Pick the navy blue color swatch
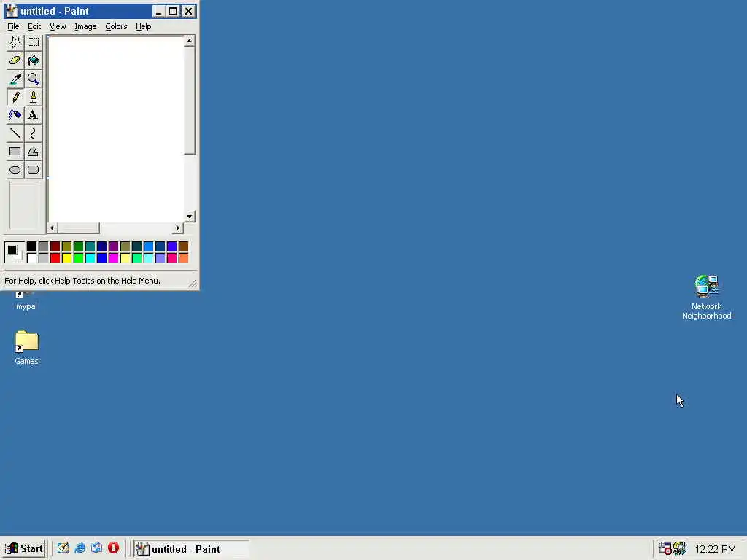The width and height of the screenshot is (747, 560). point(101,246)
